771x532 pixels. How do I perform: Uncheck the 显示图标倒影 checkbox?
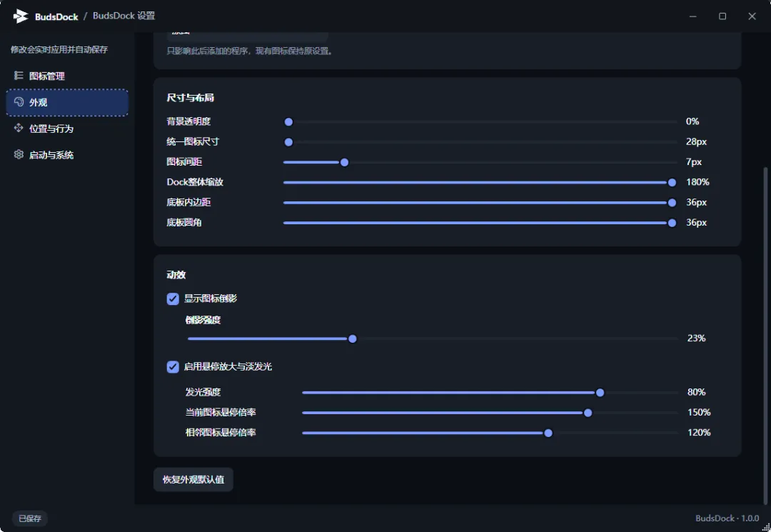(173, 298)
